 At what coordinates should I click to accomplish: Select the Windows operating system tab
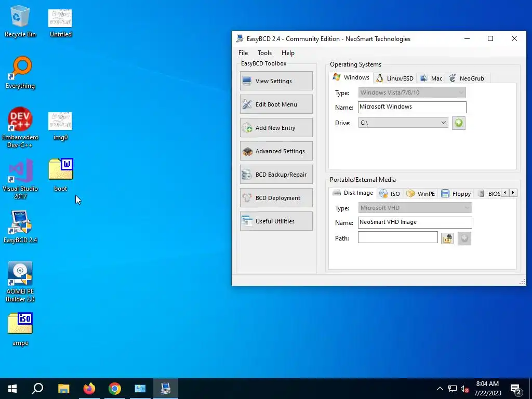click(351, 77)
